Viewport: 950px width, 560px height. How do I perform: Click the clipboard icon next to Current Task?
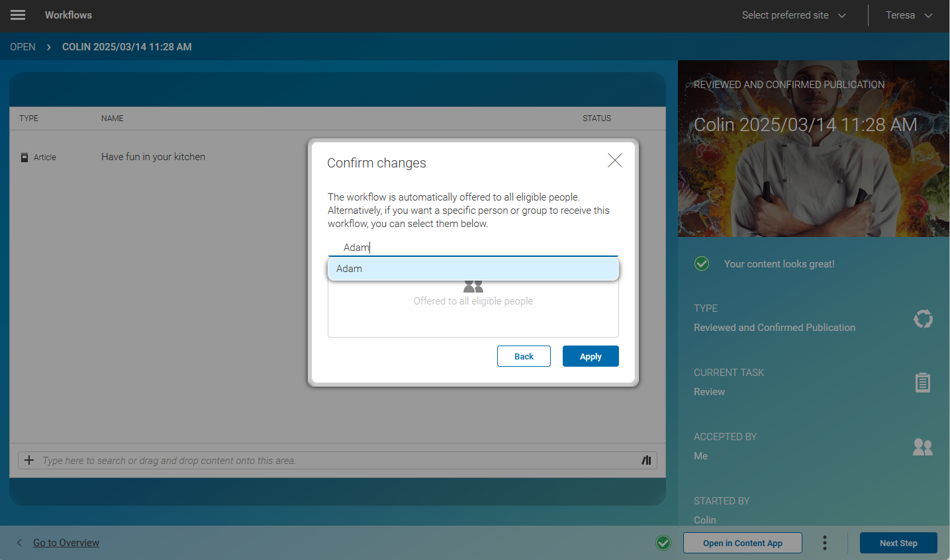click(x=923, y=382)
